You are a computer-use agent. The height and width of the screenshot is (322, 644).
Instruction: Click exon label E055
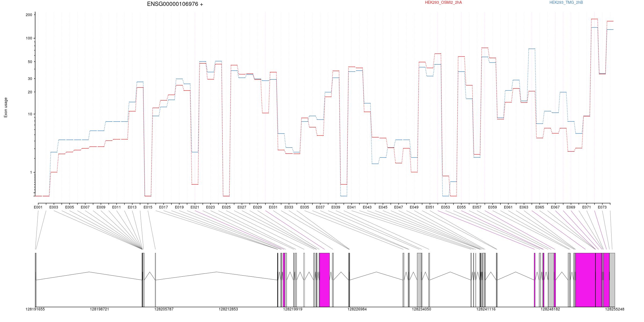click(461, 207)
